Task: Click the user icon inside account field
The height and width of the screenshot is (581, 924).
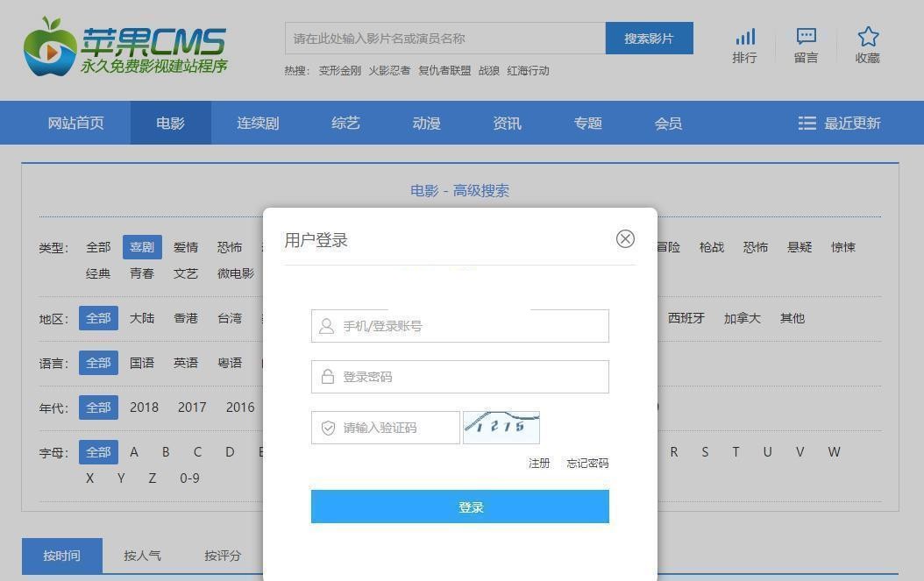Action: tap(328, 325)
